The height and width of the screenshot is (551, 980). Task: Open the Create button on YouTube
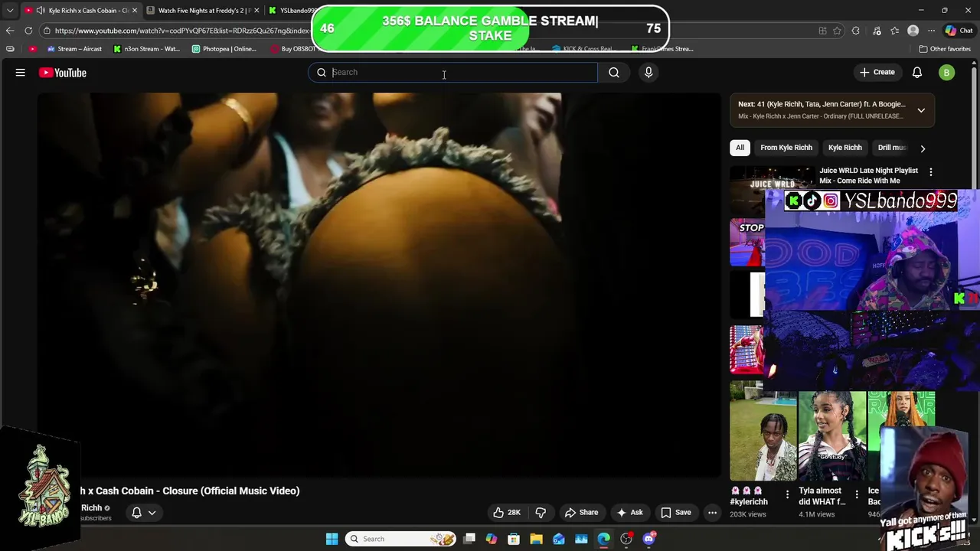877,73
